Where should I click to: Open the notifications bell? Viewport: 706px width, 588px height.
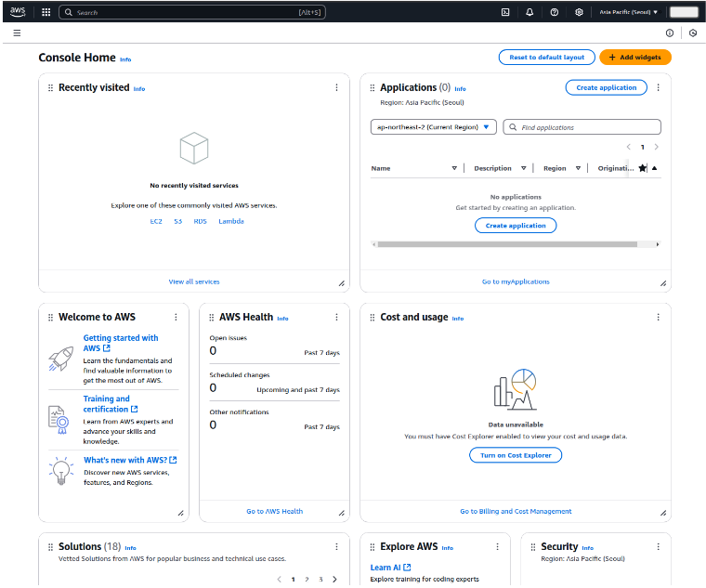[x=529, y=12]
